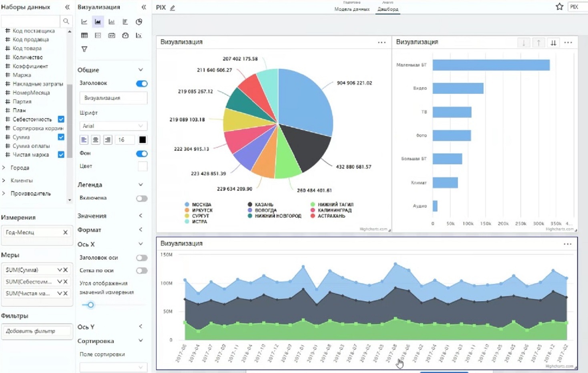This screenshot has width=588, height=373.
Task: Click the title text field Визуализация
Action: pos(113,98)
